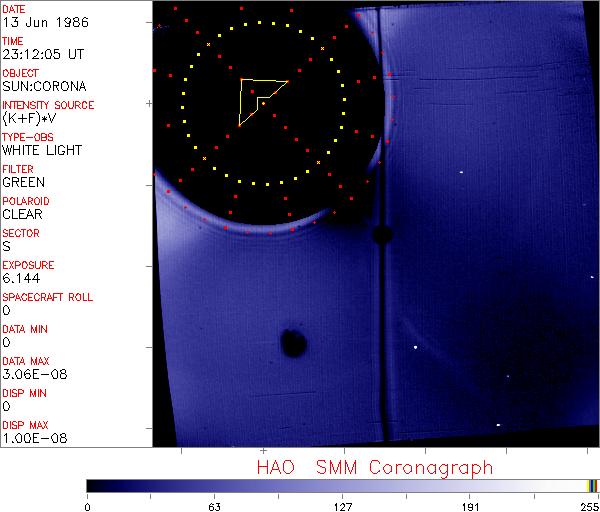Click the large dark circular spot in the lower corona

tap(293, 343)
